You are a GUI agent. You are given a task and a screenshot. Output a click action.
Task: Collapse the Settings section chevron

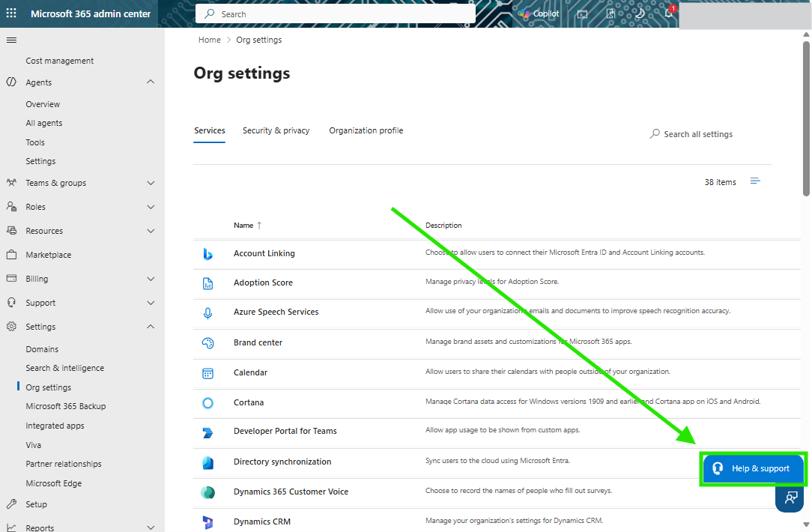click(x=151, y=327)
